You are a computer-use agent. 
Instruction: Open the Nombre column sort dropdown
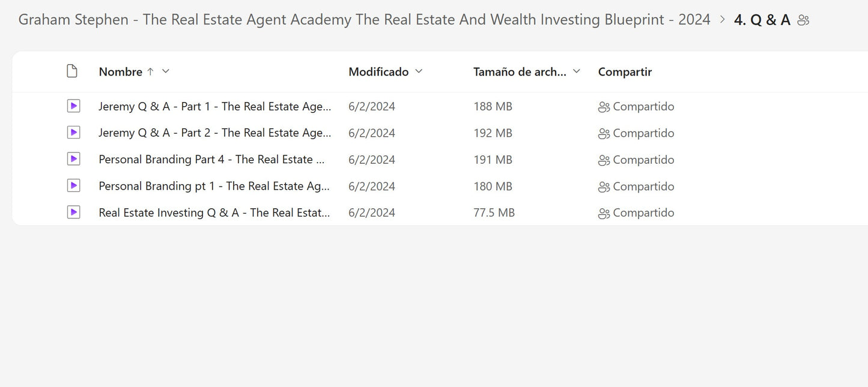coord(166,71)
